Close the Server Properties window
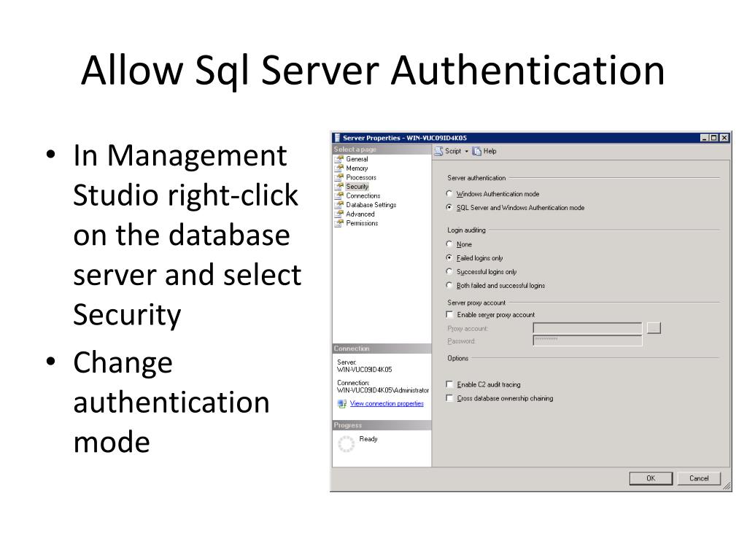The height and width of the screenshot is (560, 747). tap(724, 138)
